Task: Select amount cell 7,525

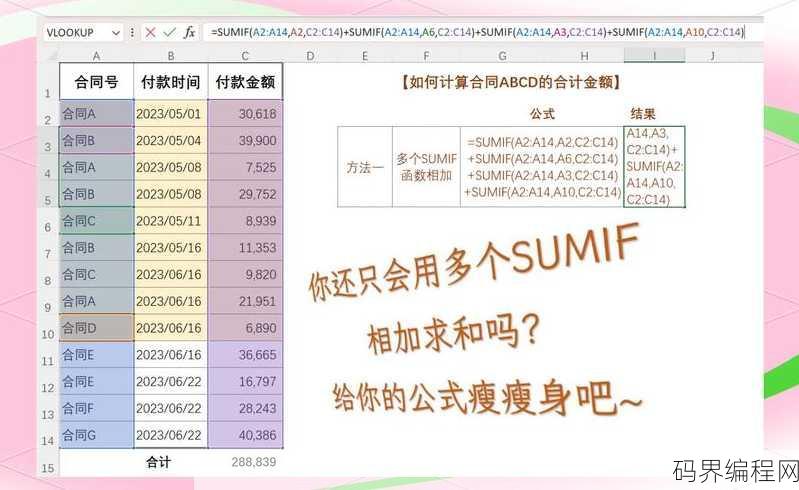Action: [245, 167]
